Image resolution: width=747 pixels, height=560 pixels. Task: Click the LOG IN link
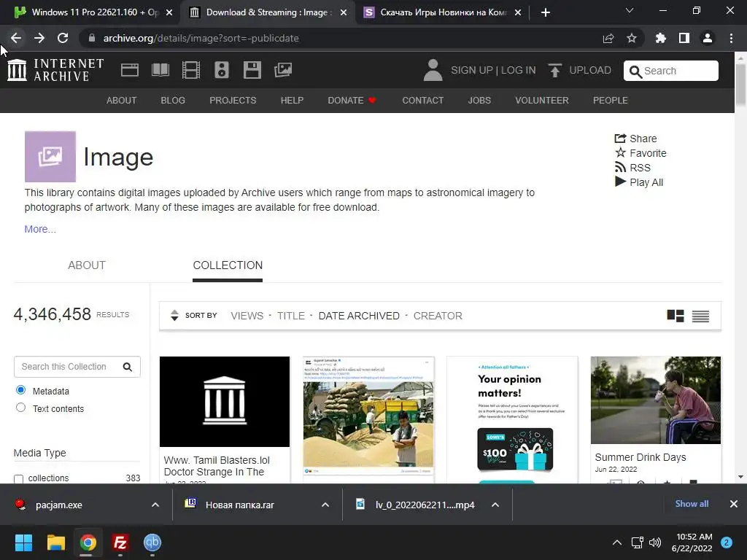tap(519, 70)
